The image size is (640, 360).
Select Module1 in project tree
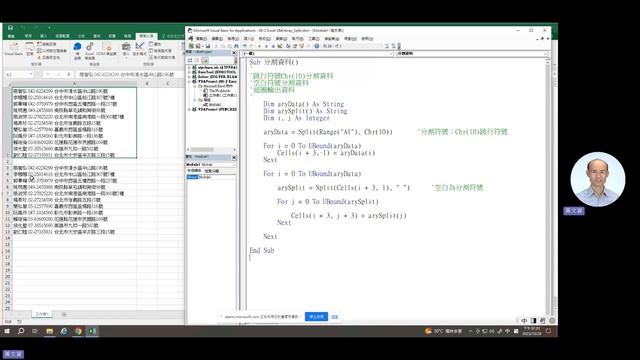click(x=215, y=104)
